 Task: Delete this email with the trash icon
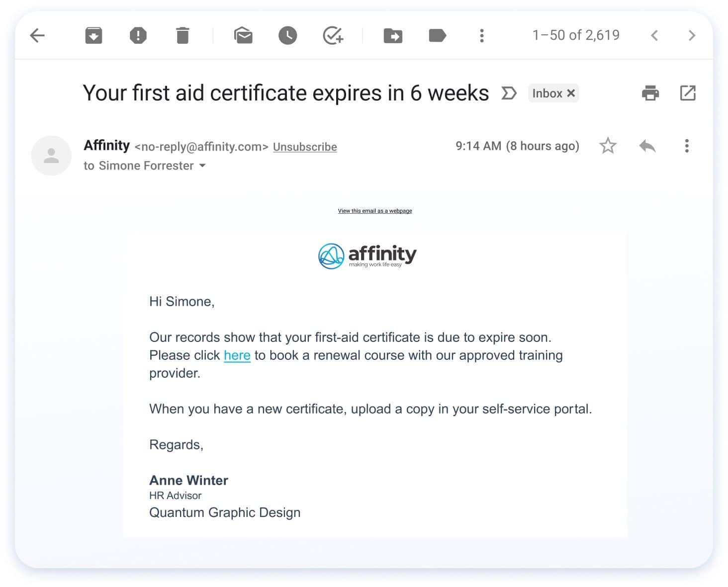(182, 35)
